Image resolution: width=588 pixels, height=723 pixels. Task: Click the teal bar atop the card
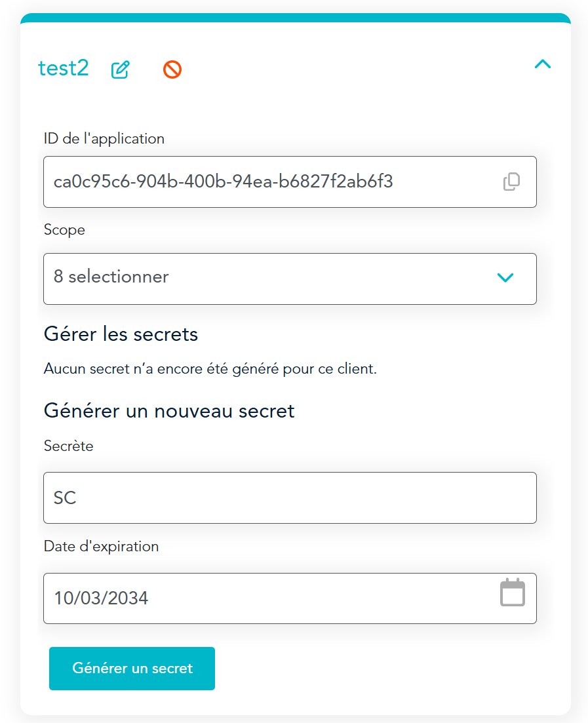click(x=295, y=18)
